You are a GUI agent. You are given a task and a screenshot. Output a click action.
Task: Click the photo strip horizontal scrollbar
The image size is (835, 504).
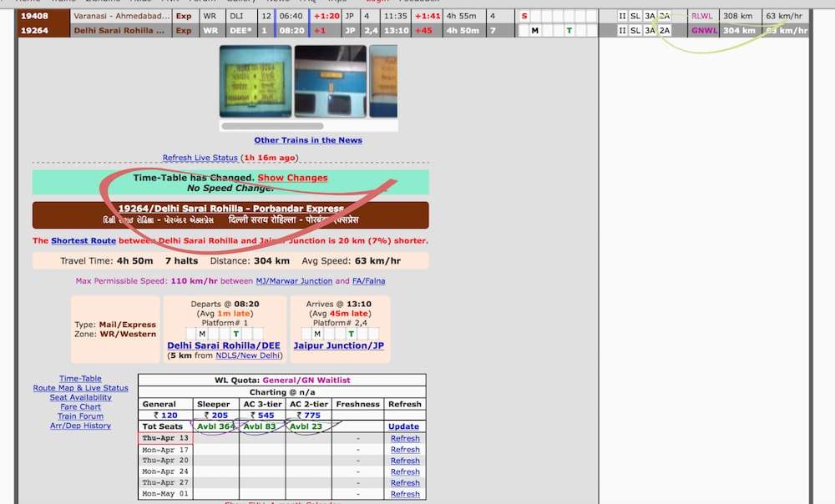pos(273,126)
